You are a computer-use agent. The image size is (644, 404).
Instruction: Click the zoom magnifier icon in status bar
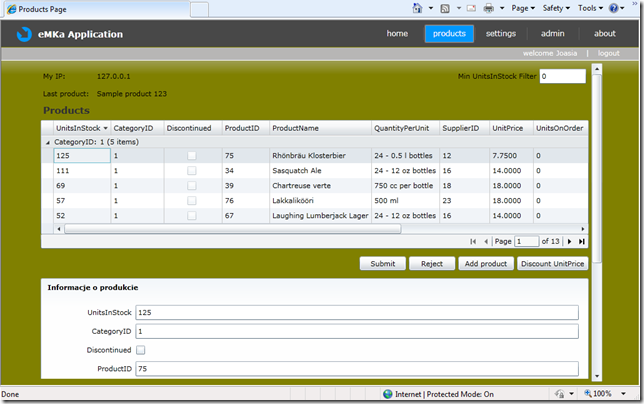[x=588, y=393]
